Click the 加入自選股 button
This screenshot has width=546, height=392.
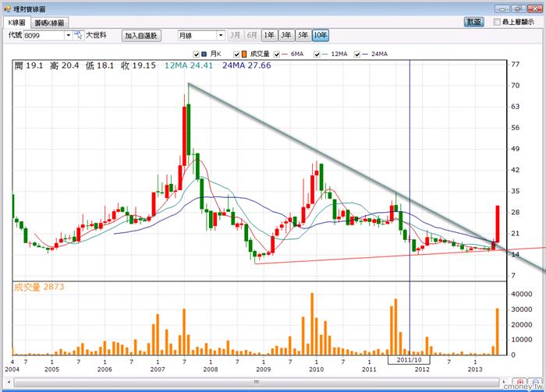point(141,36)
